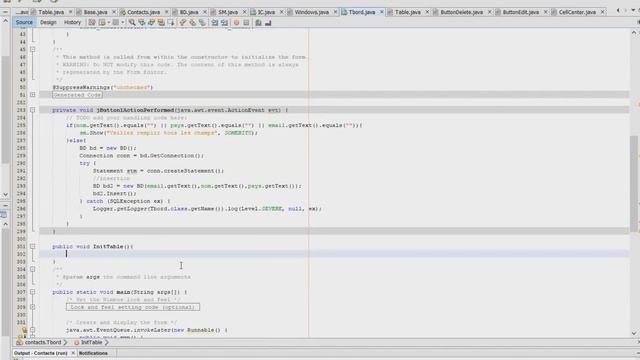
Task: Collapse the Javadoc comment fold at line 45
Action: (33, 49)
